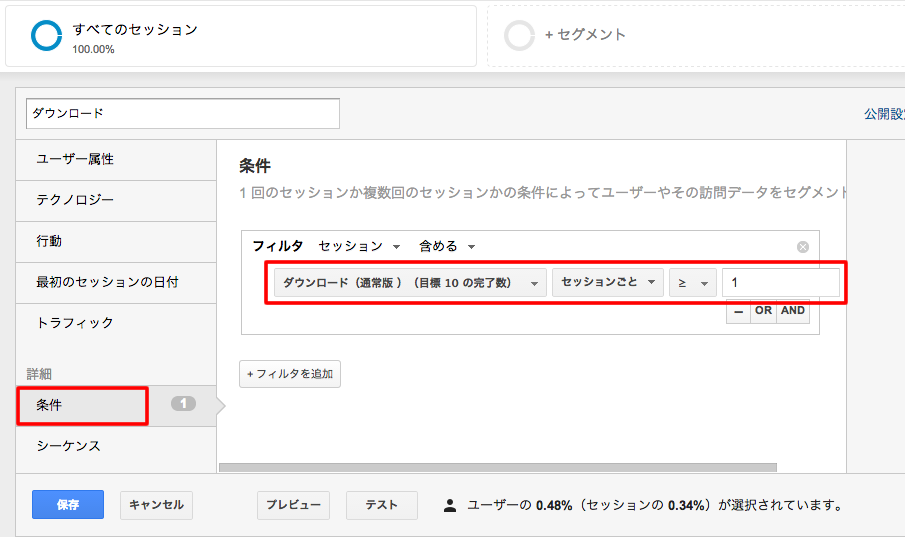
Task: Open the トラフィック section
Action: pos(116,323)
